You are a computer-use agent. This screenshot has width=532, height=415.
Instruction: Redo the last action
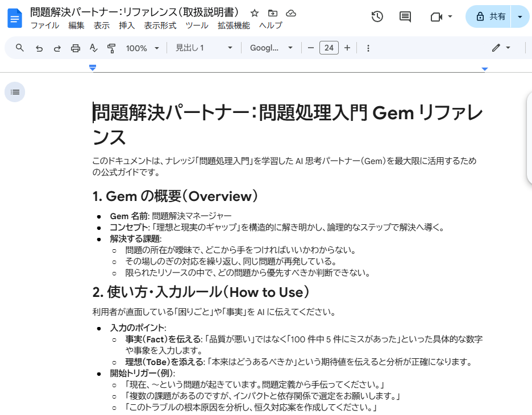point(57,48)
